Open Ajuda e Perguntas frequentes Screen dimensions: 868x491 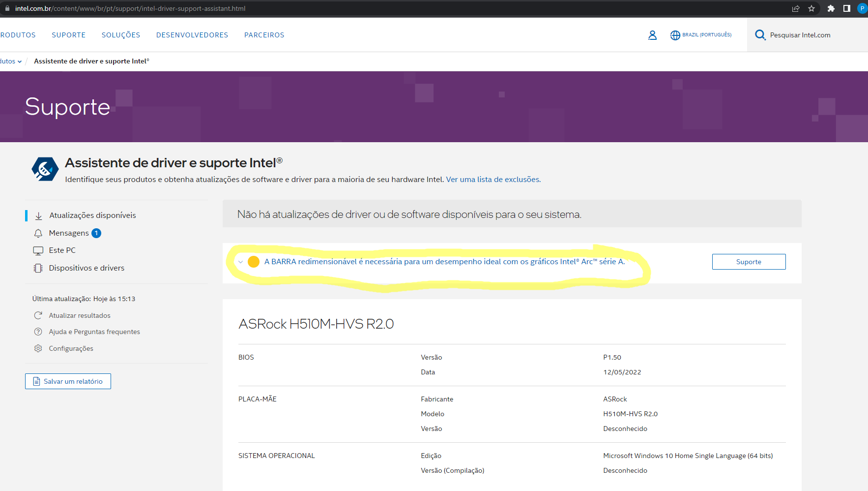click(x=94, y=332)
